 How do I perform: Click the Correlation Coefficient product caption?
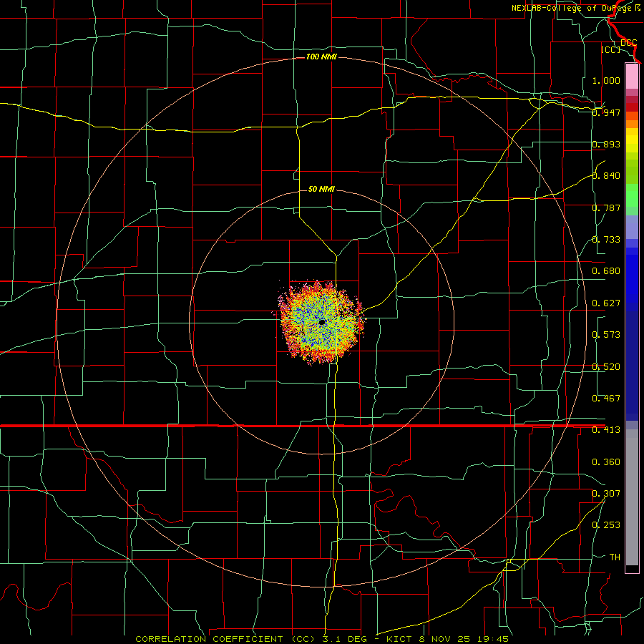321,639
